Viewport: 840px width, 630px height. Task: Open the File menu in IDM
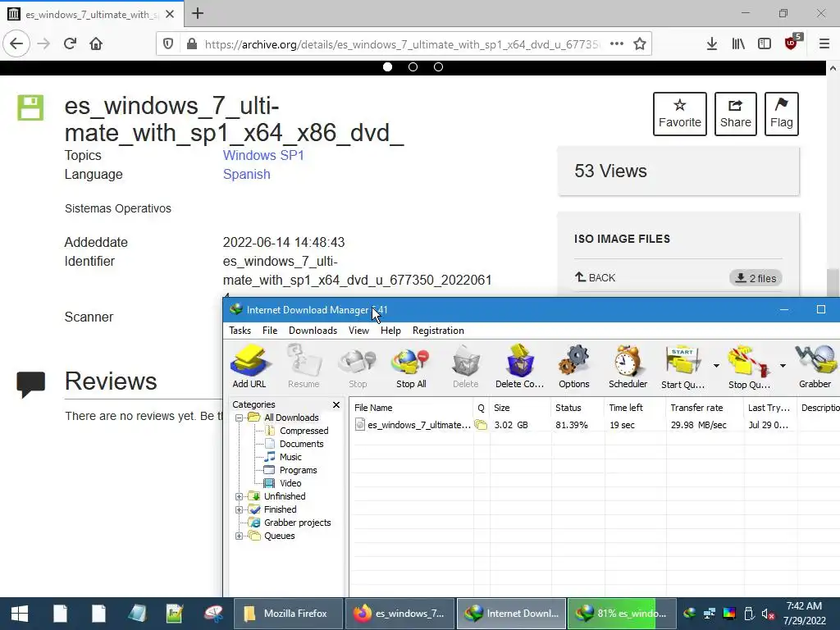tap(270, 331)
